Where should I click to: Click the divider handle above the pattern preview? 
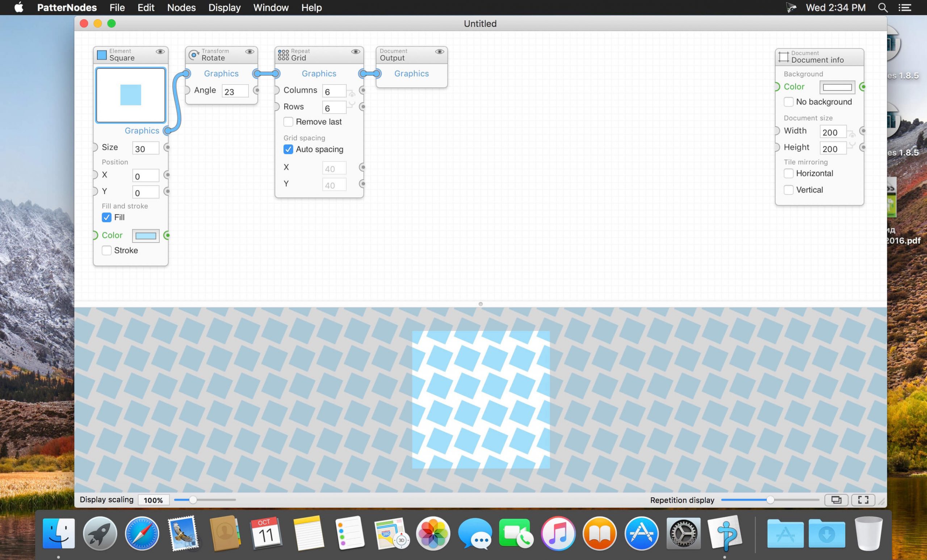(481, 304)
